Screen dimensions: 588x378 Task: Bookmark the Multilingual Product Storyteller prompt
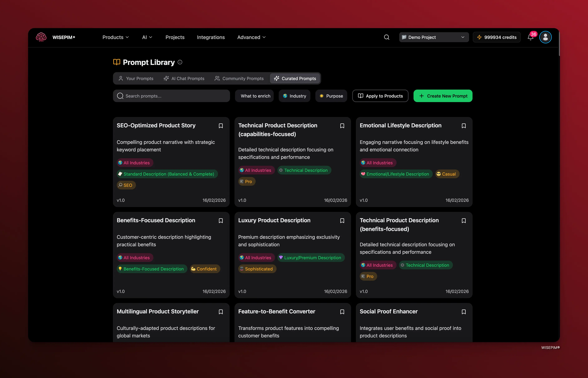[221, 312]
